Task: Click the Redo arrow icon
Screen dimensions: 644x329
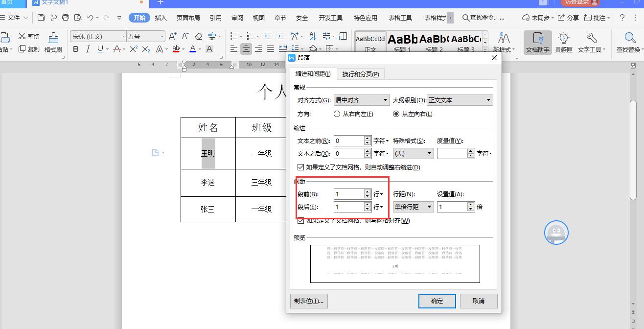Action: (106, 18)
